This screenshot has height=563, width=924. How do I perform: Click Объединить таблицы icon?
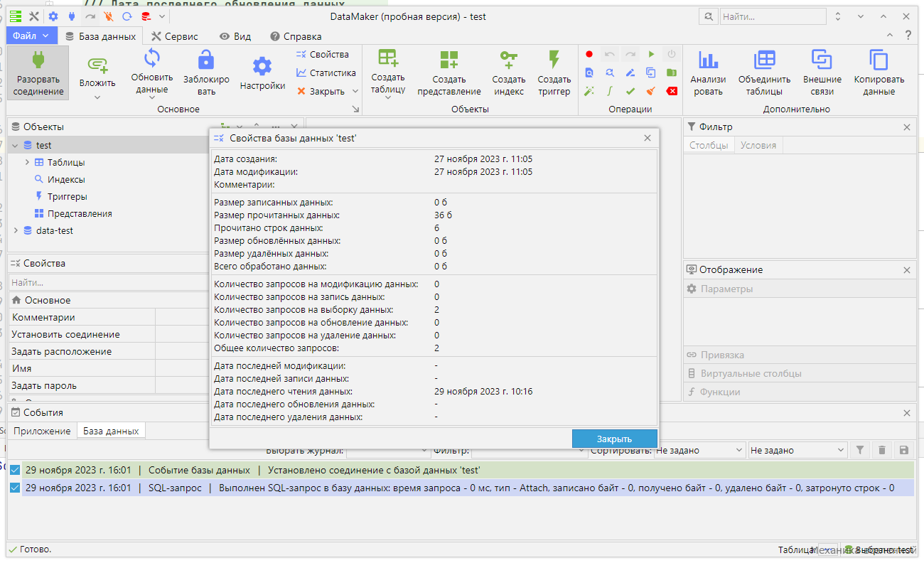pos(765,60)
